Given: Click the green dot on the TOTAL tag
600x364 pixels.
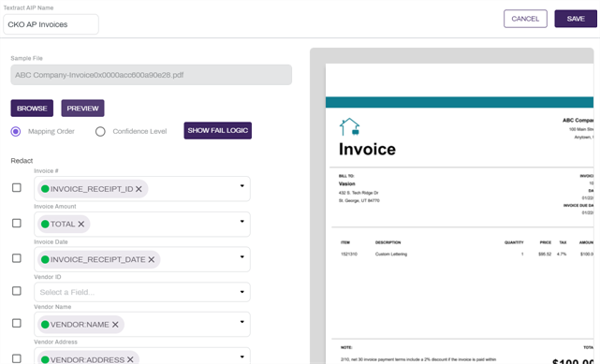Looking at the screenshot, I should [45, 224].
